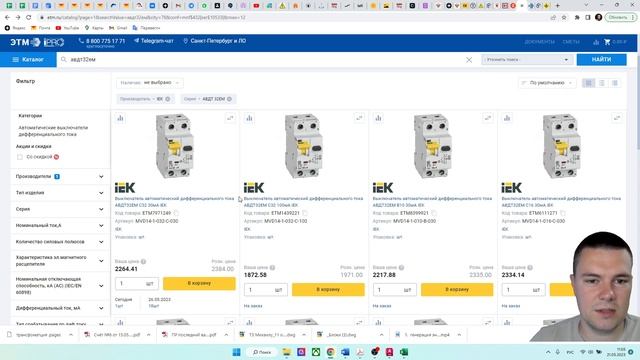Open Сметы in the header
This screenshot has width=640, height=360.
point(571,42)
